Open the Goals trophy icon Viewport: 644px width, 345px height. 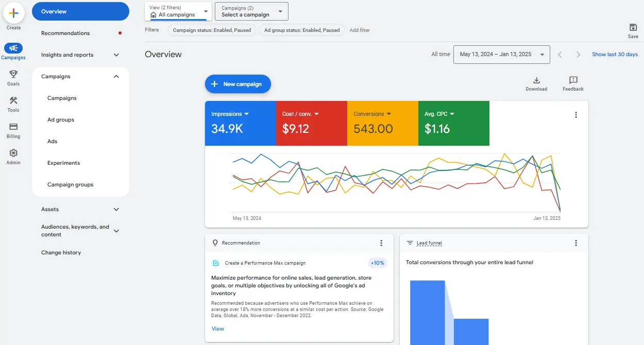click(13, 74)
